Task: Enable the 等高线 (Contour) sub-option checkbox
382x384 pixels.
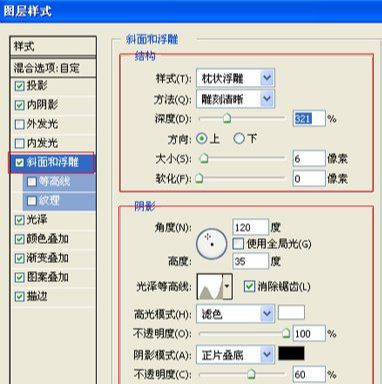Action: coord(32,182)
